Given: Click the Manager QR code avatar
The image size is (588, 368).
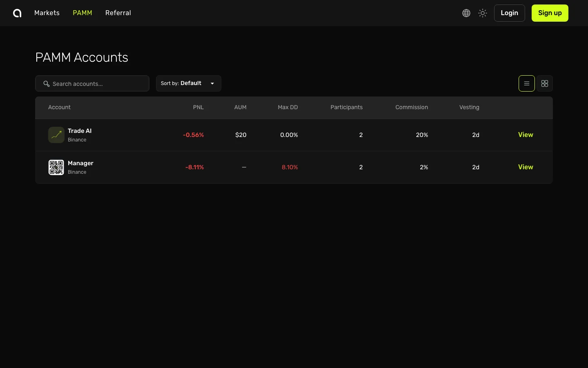Looking at the screenshot, I should pos(56,167).
